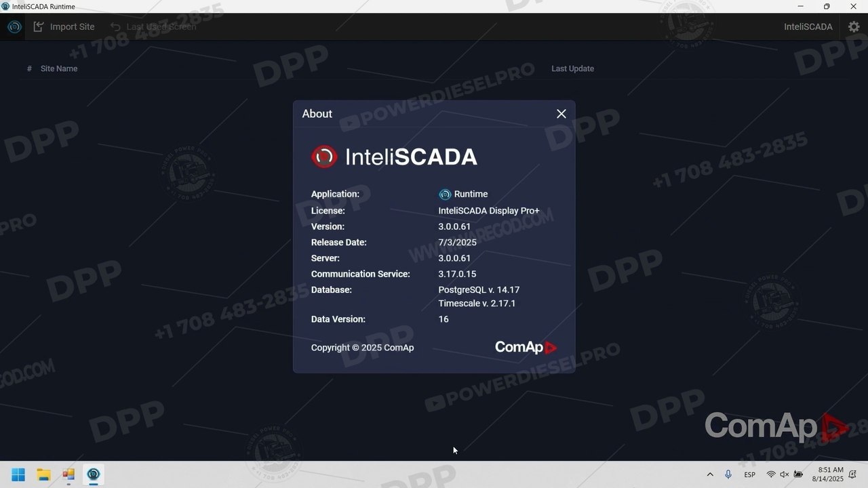Image resolution: width=868 pixels, height=488 pixels.
Task: Open the settings gear icon
Action: pos(854,27)
